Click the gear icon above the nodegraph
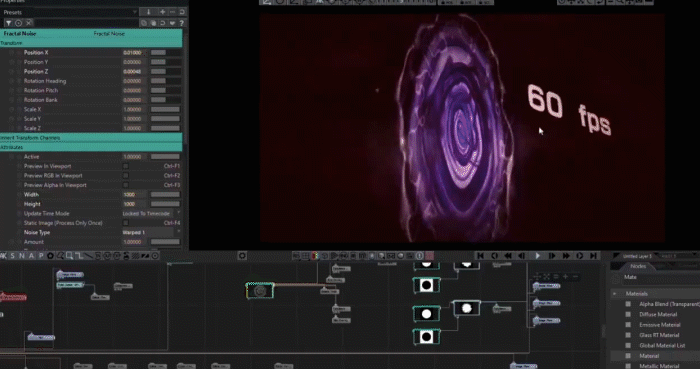 pyautogui.click(x=242, y=256)
